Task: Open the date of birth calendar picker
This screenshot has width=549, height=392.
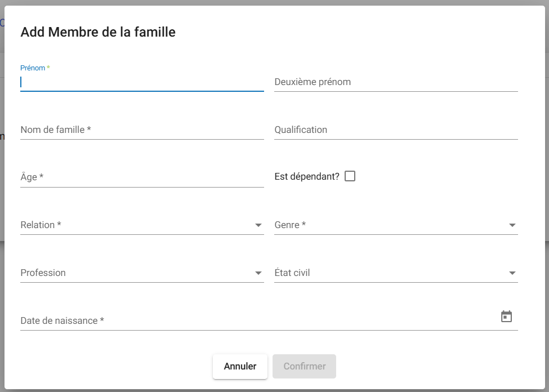Action: tap(506, 317)
